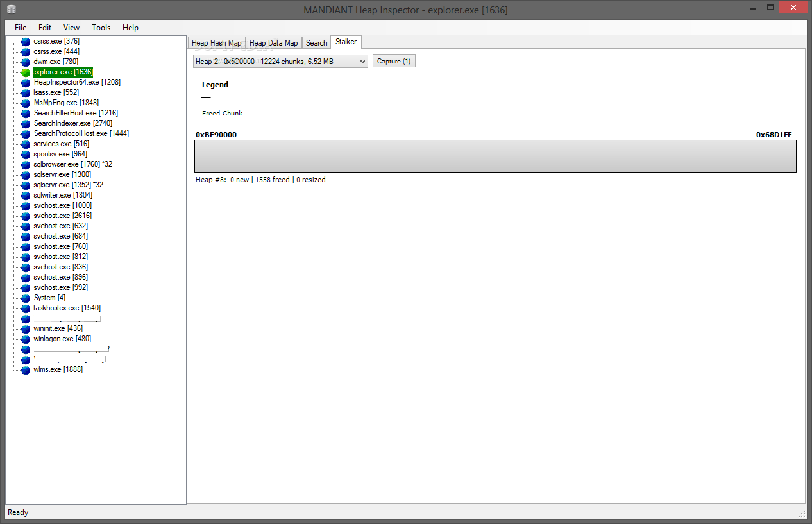Open the Heap 2 selection dropdown

(x=280, y=61)
